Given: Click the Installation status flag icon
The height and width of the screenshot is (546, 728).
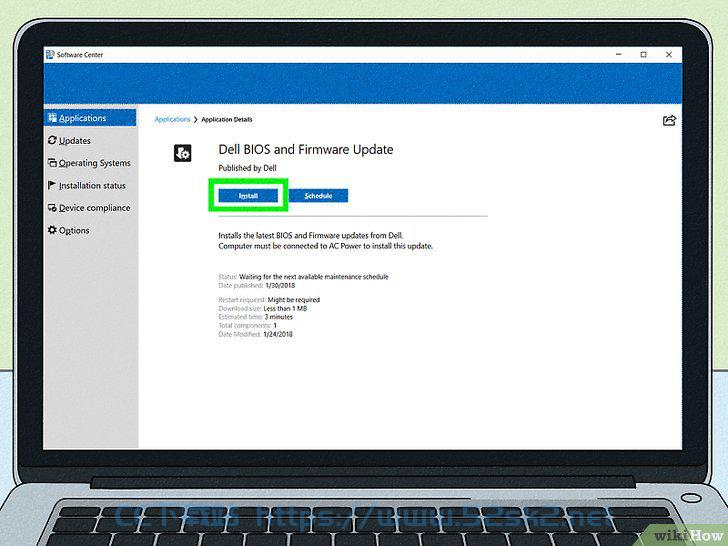Looking at the screenshot, I should point(52,185).
